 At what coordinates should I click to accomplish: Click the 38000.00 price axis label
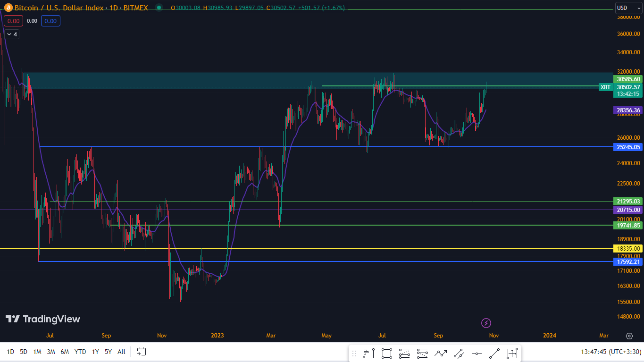pyautogui.click(x=628, y=17)
